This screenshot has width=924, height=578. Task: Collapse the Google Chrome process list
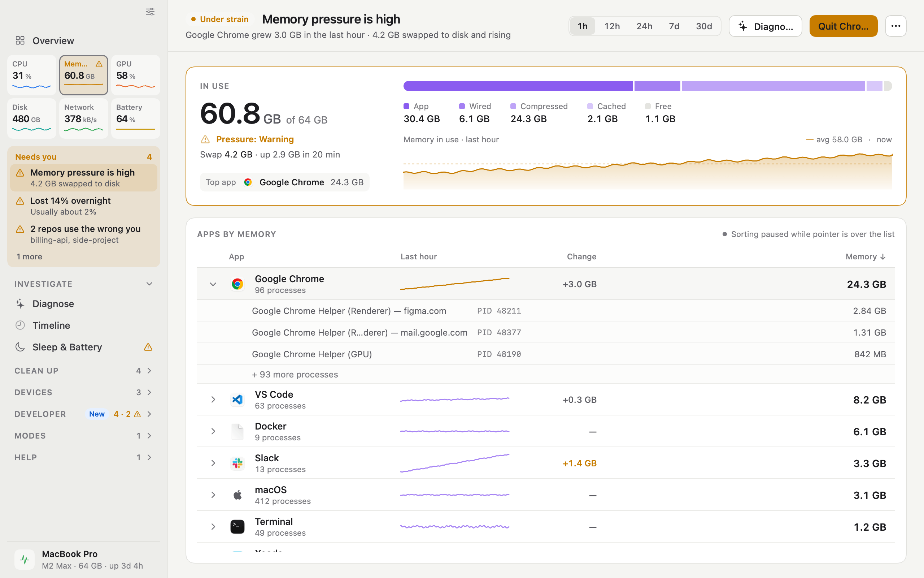click(x=213, y=284)
